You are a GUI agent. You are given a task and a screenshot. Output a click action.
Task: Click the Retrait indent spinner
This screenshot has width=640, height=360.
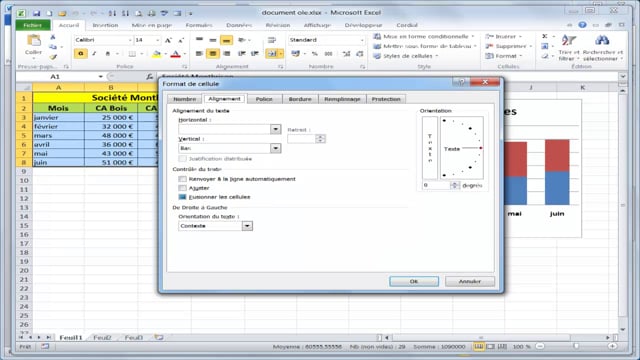320,139
